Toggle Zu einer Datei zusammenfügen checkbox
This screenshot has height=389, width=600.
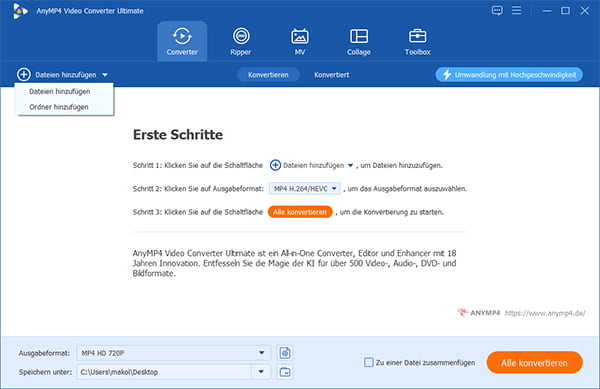368,362
